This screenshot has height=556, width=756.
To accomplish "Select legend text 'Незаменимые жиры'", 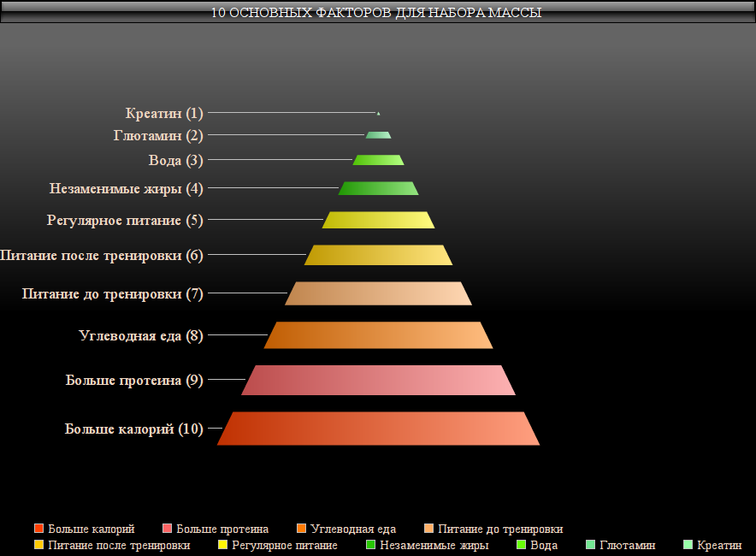I will click(x=434, y=546).
